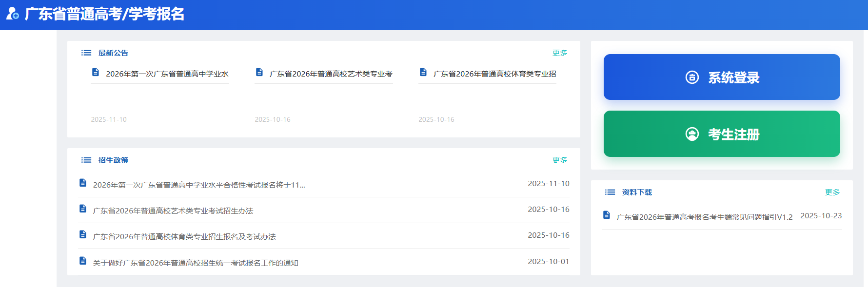Click document icon of 2026年第一次 announcement card
Viewport: 868px width, 287px height.
coord(96,73)
